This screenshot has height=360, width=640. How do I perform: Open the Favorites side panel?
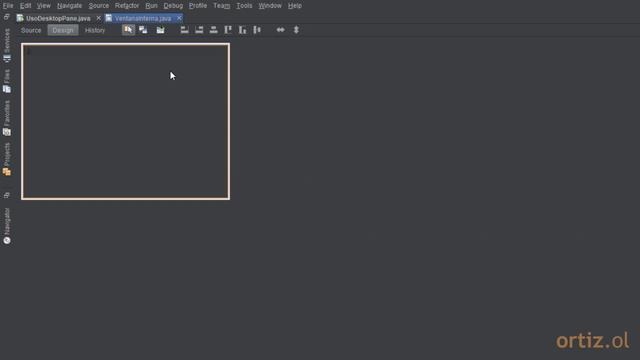7,118
